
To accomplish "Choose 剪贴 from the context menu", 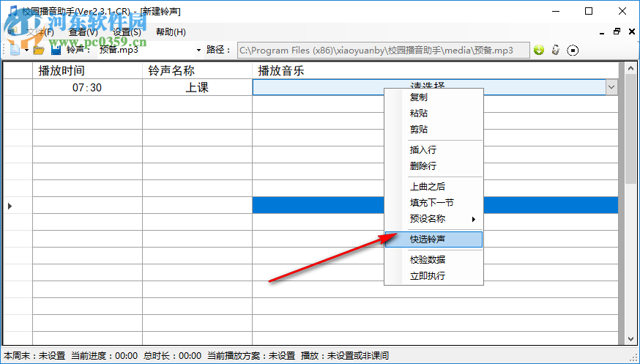I will [x=434, y=130].
